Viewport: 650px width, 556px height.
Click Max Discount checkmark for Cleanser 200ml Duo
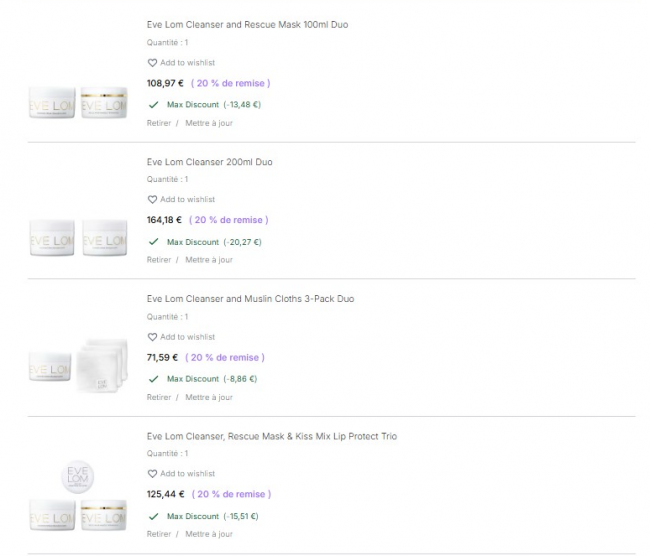point(153,242)
